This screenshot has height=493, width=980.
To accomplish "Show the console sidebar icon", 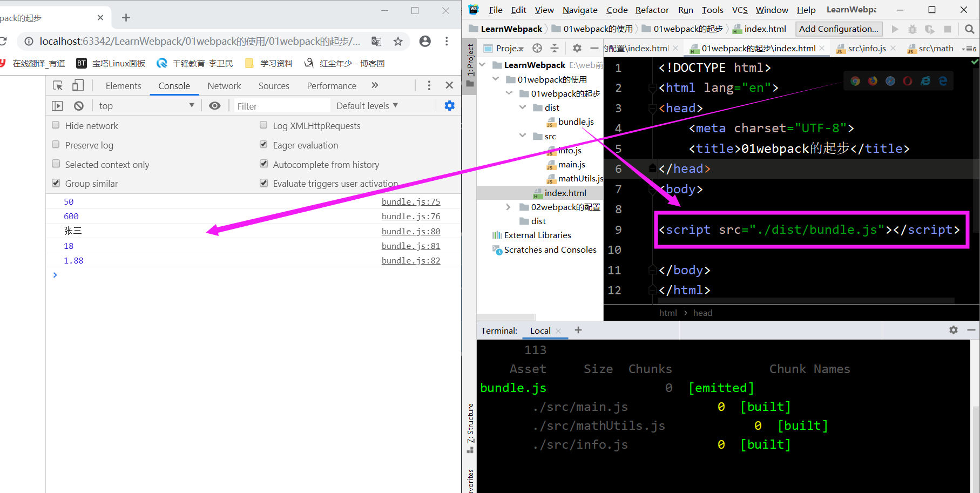I will point(57,106).
